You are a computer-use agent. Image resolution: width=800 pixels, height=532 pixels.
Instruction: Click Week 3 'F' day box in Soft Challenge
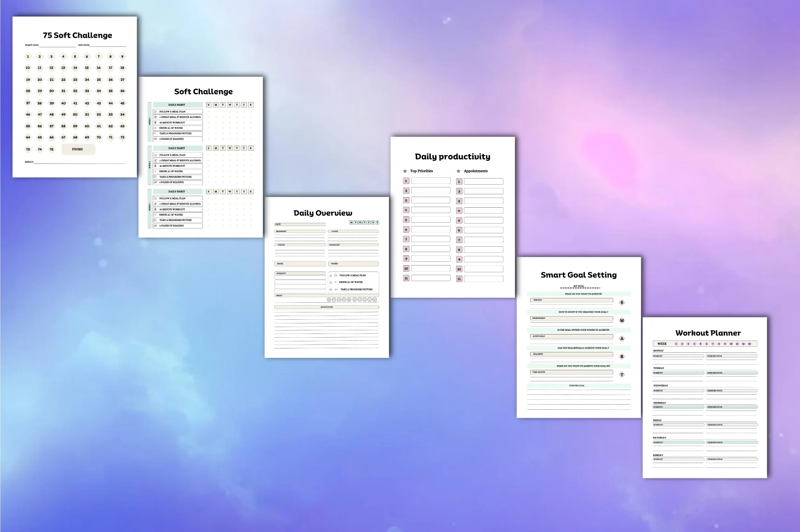point(244,192)
